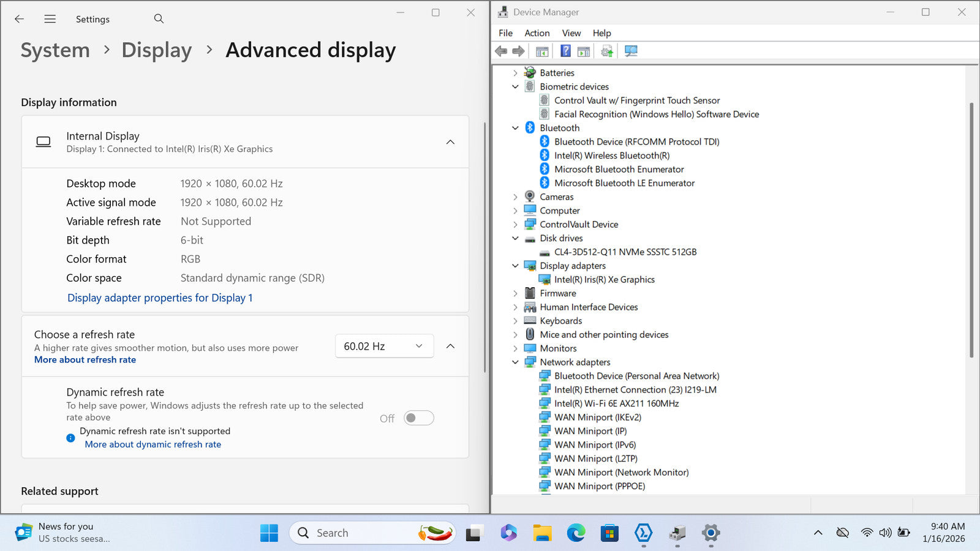The image size is (980, 551).
Task: Expand the Monitors category in the device tree
Action: (515, 349)
